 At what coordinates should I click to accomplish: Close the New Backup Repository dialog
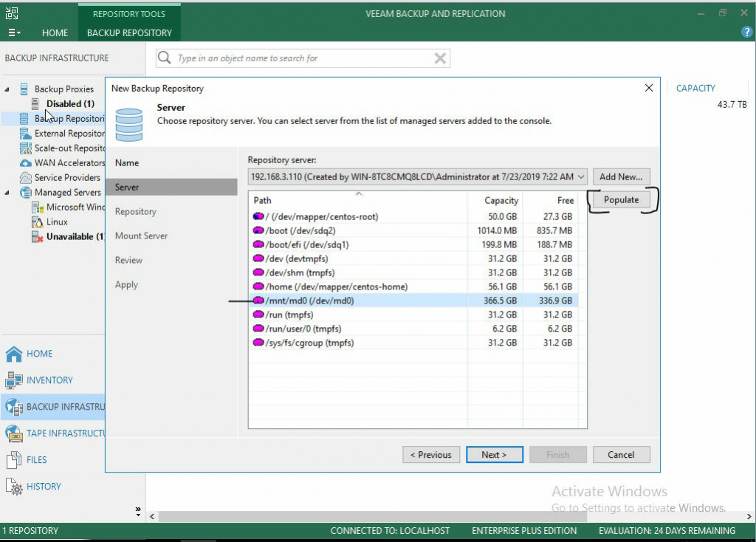point(649,88)
